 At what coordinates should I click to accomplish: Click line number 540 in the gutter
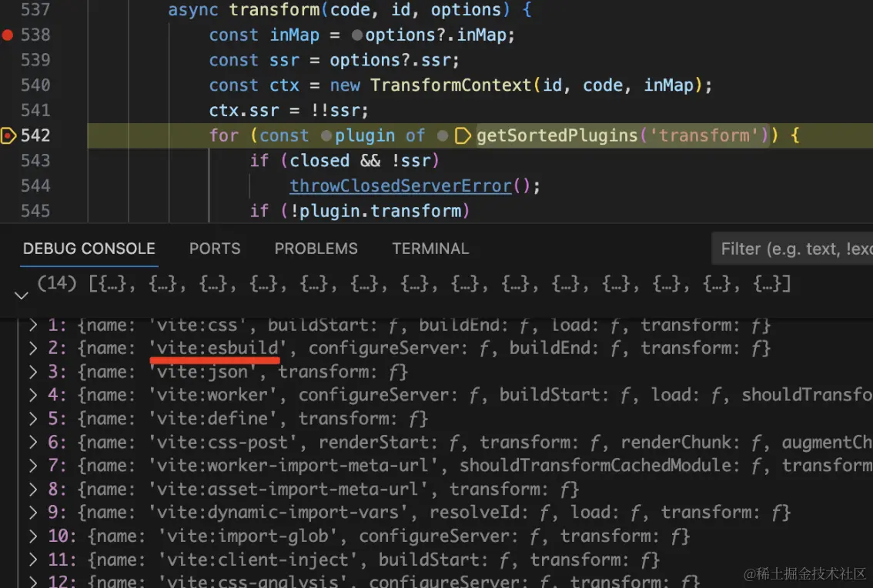tap(35, 85)
